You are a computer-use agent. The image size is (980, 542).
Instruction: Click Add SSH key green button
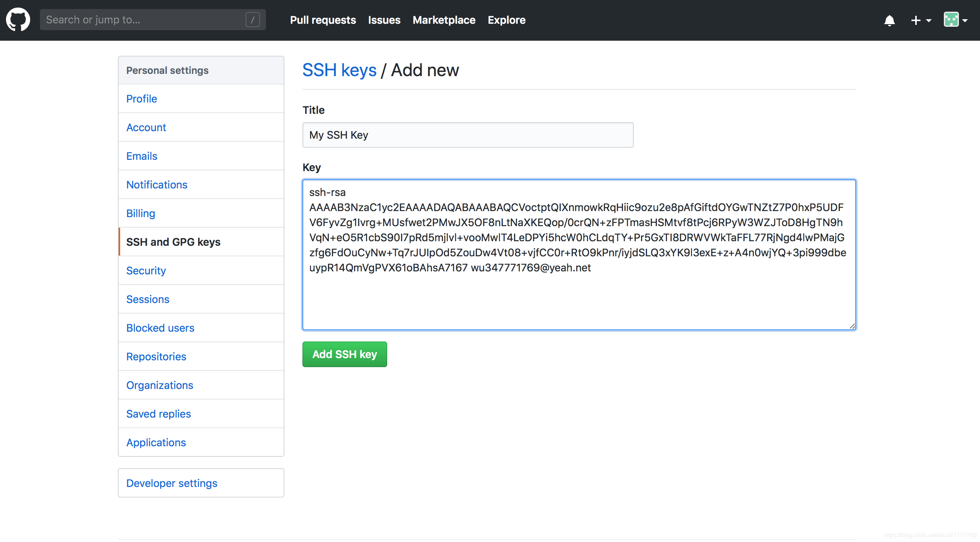344,354
